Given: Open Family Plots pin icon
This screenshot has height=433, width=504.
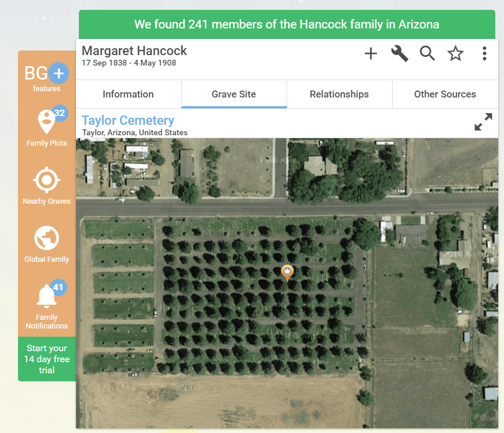Looking at the screenshot, I should (x=46, y=122).
